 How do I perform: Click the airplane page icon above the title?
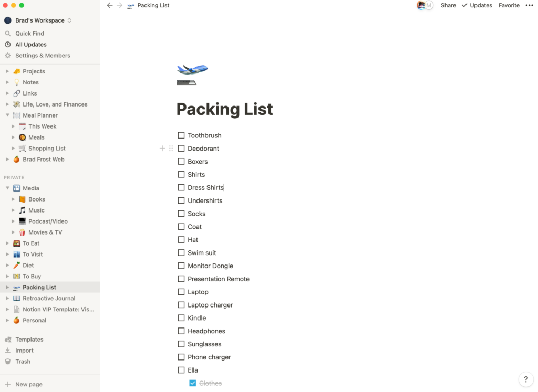tap(192, 74)
